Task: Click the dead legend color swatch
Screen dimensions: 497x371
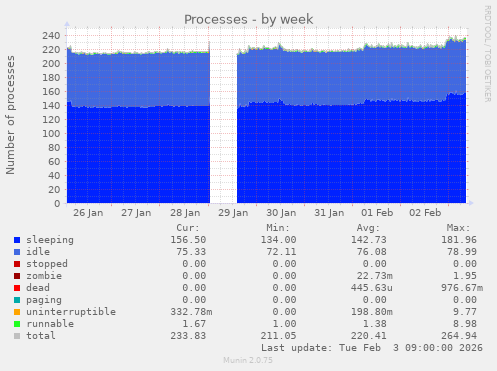Action: (x=17, y=288)
